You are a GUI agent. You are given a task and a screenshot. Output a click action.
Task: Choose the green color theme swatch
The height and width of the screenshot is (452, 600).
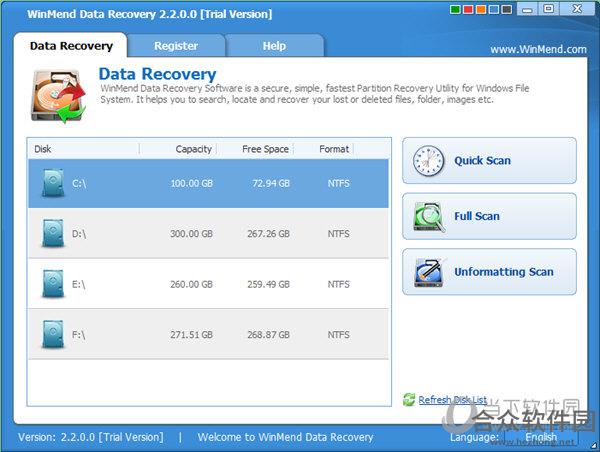pos(455,9)
